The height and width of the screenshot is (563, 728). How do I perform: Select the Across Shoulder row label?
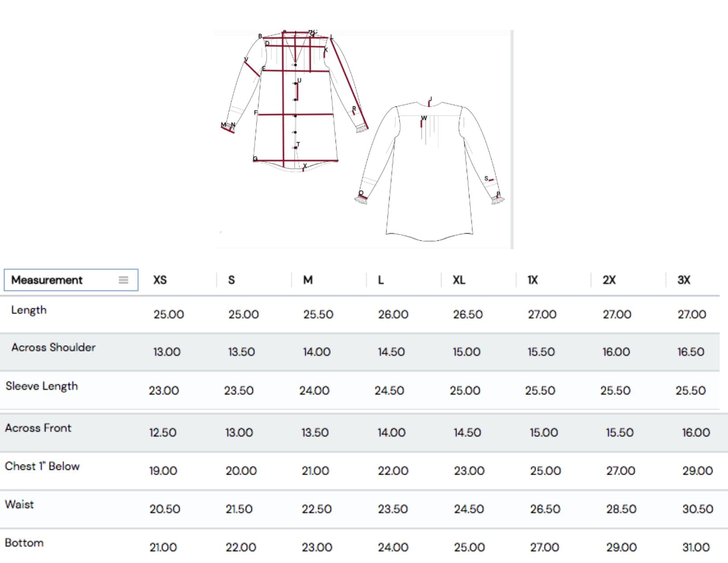point(53,348)
